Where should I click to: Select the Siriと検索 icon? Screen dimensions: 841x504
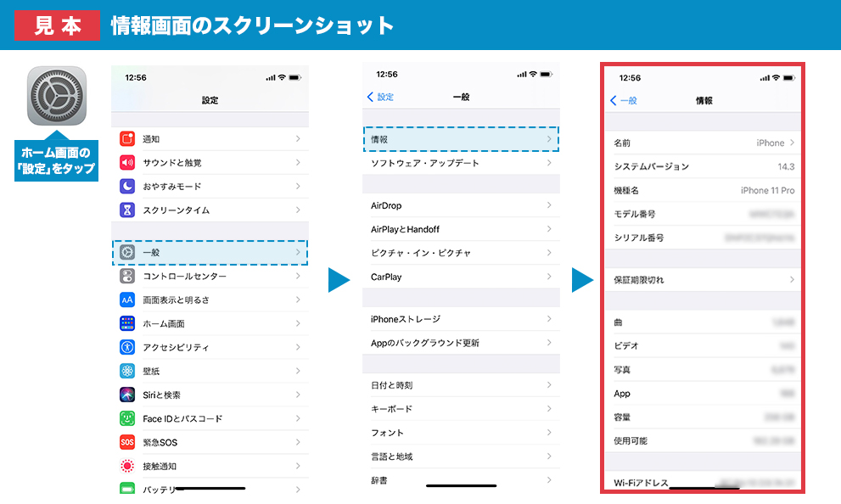click(x=127, y=395)
